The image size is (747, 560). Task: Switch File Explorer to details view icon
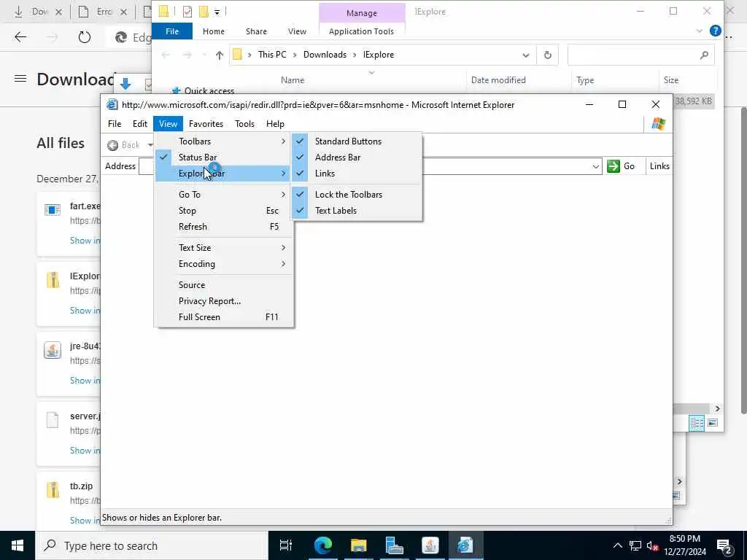(x=697, y=423)
